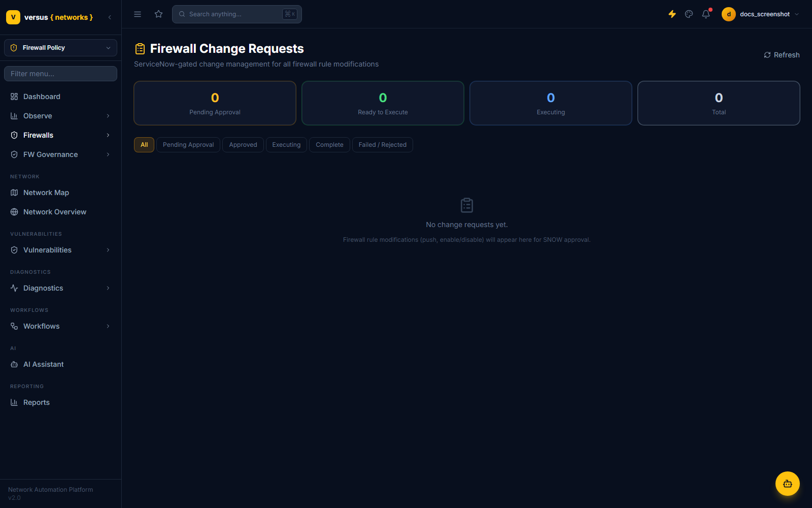Click the AI Assistant robot icon
The width and height of the screenshot is (812, 508).
click(x=14, y=364)
